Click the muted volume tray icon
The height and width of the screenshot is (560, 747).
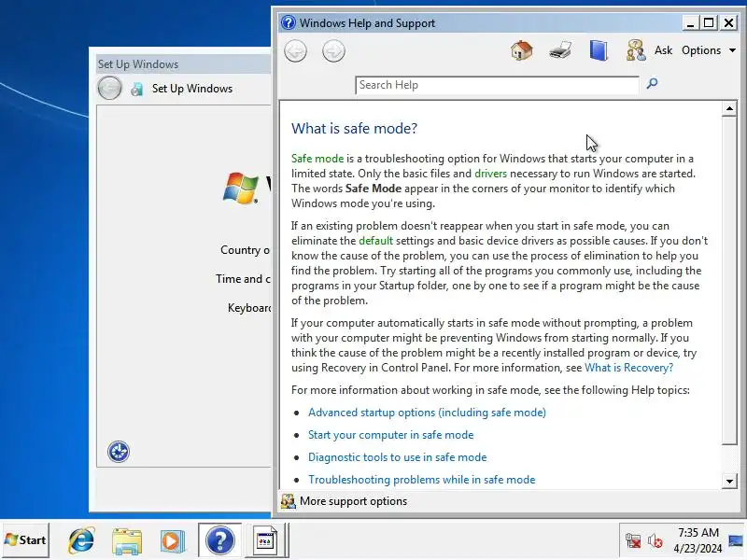[655, 541]
